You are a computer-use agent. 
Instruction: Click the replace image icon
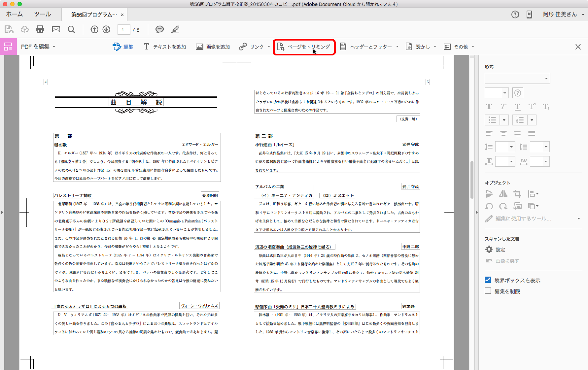[x=517, y=206]
